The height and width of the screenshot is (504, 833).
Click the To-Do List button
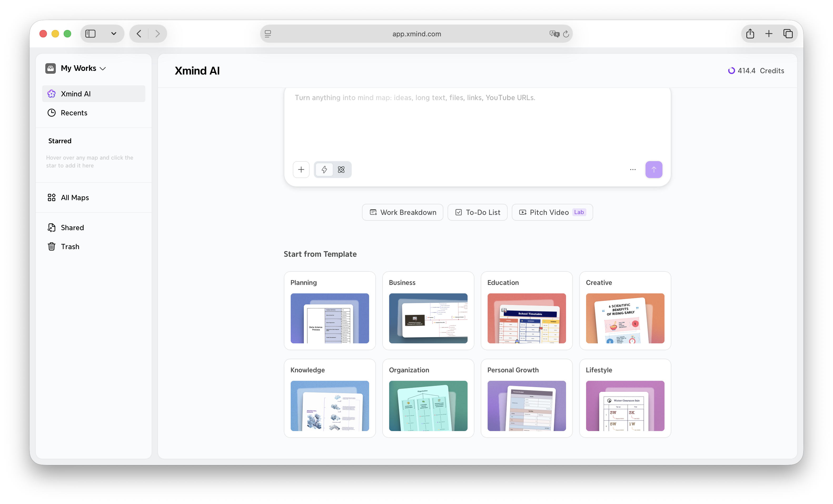coord(477,212)
